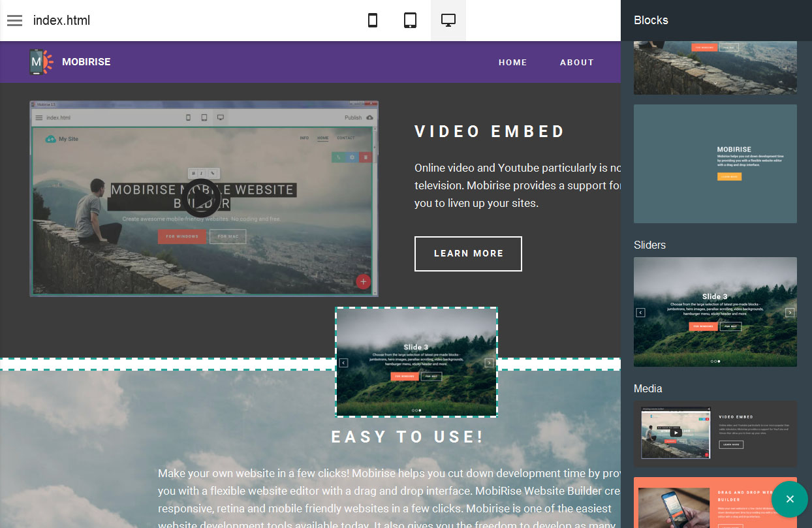The image size is (812, 528).
Task: Click the paragraph starting 'Online video and Youtube'
Action: [x=518, y=185]
